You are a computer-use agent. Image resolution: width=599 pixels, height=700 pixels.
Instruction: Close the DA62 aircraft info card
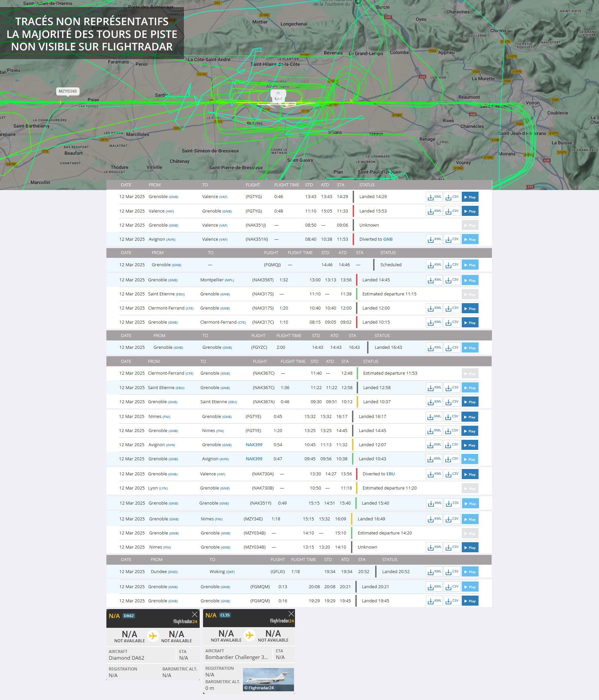pyautogui.click(x=195, y=614)
